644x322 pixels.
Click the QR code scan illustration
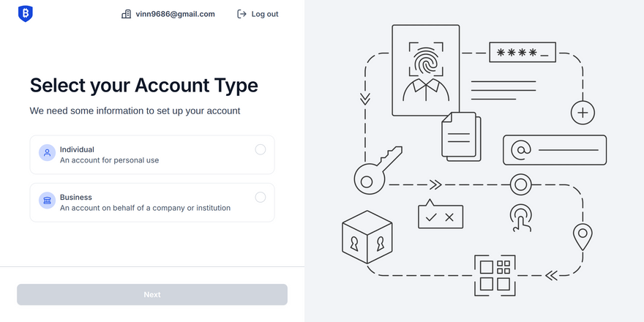pyautogui.click(x=495, y=275)
